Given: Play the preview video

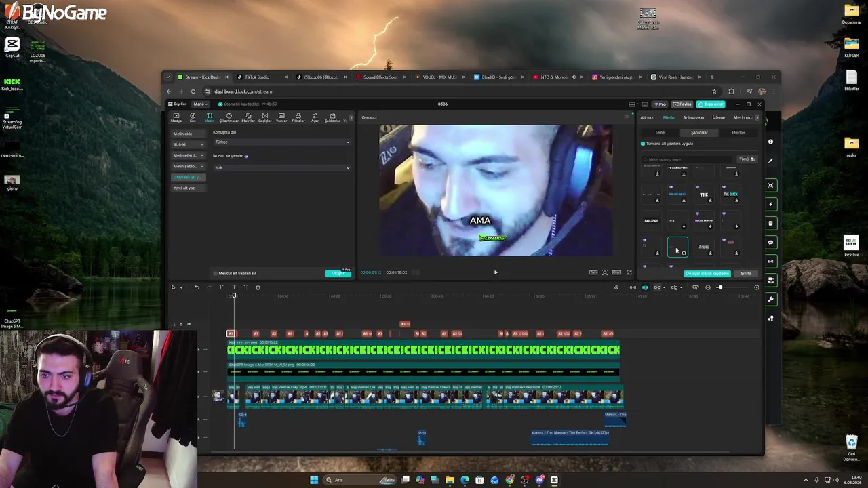Looking at the screenshot, I should point(496,272).
